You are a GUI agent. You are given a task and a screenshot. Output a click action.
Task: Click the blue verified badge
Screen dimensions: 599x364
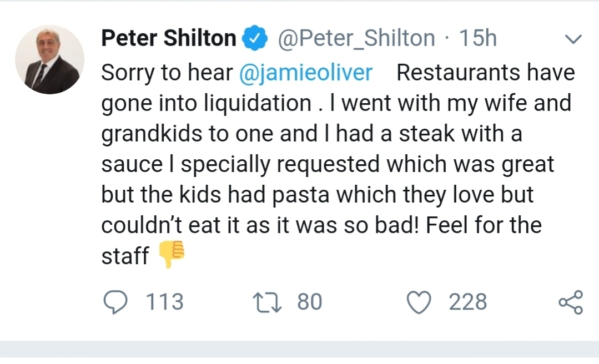pyautogui.click(x=255, y=38)
